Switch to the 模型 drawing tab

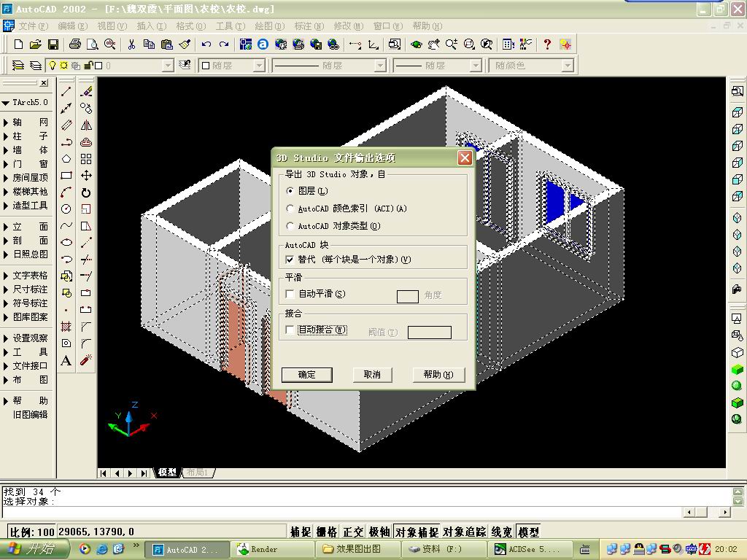click(167, 472)
